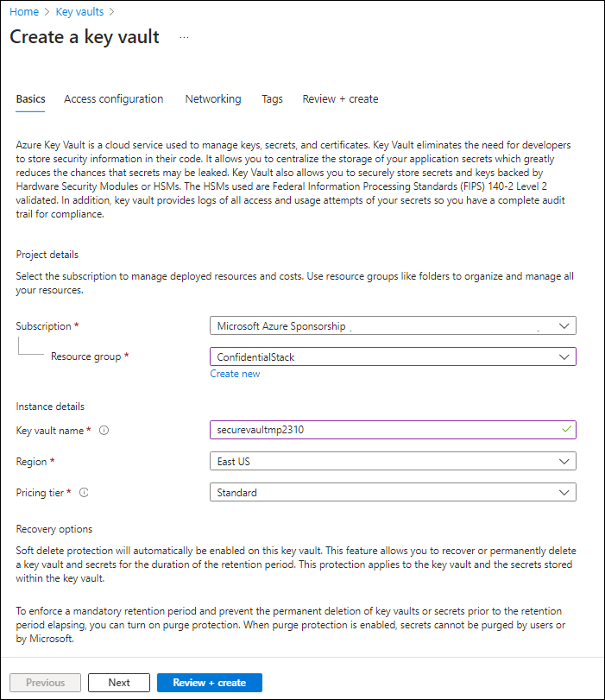Image resolution: width=605 pixels, height=700 pixels.
Task: Return to the Basics tab
Action: pos(30,98)
